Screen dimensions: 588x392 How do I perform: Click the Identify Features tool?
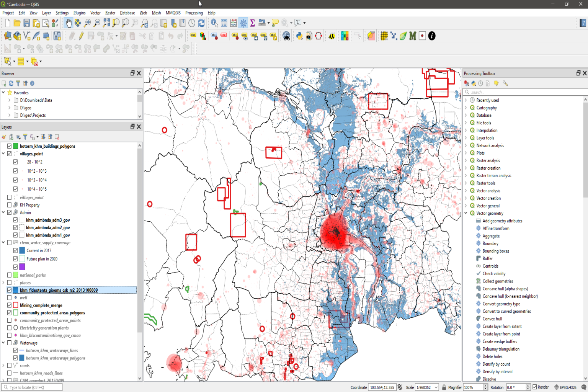(x=214, y=23)
